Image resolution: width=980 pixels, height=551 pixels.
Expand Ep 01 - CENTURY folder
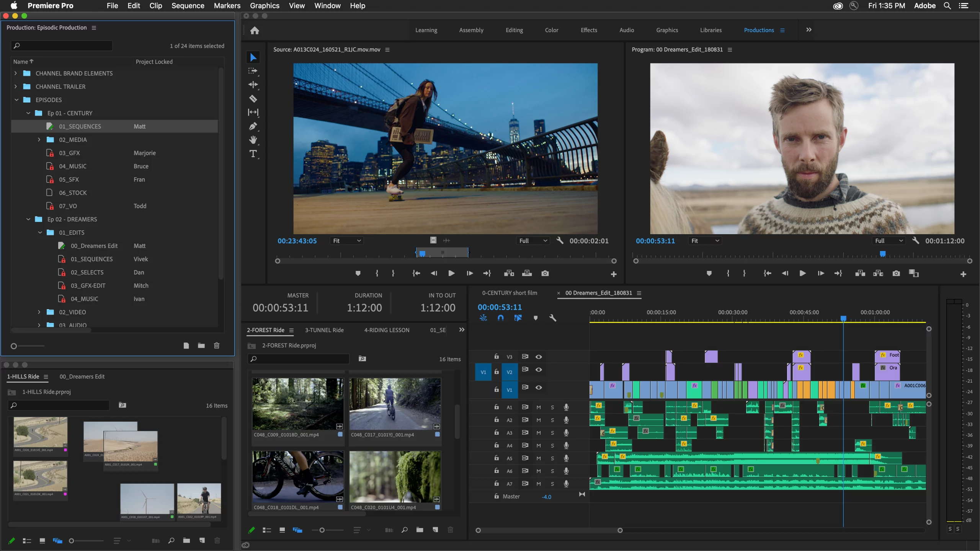[x=28, y=112]
